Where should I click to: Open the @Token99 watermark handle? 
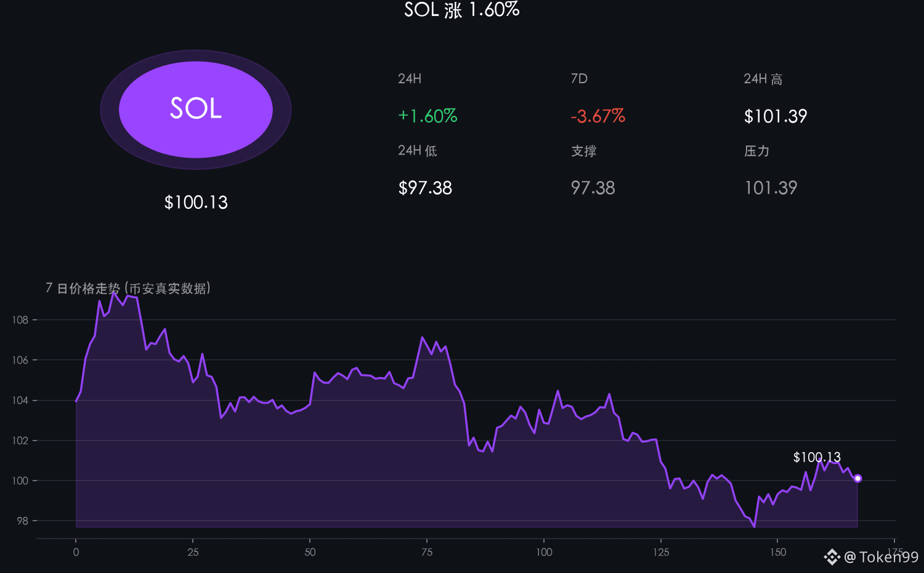point(881,557)
